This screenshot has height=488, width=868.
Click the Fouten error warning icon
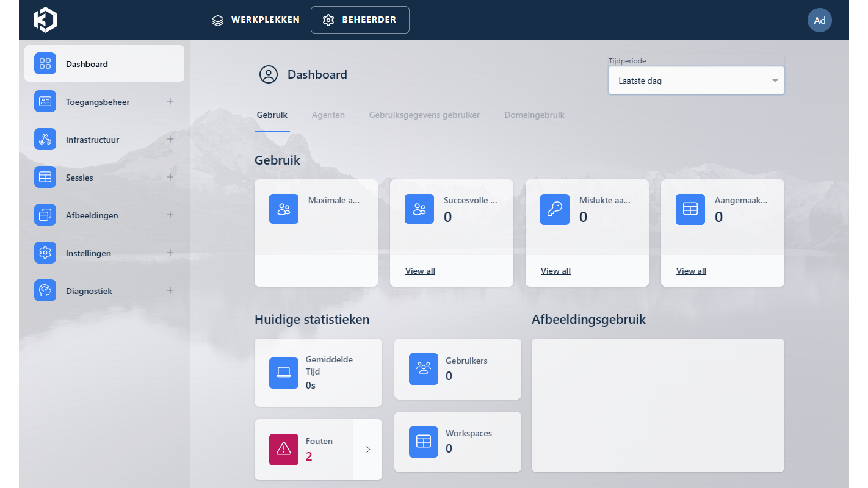(x=283, y=449)
